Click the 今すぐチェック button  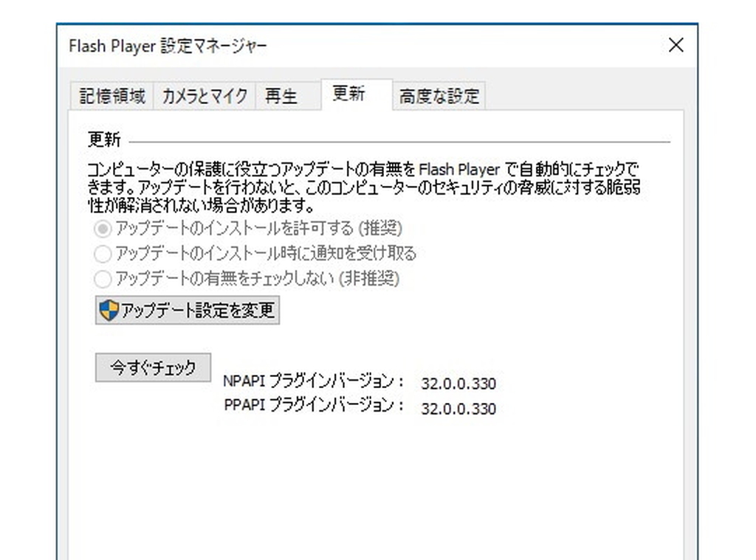coord(152,367)
